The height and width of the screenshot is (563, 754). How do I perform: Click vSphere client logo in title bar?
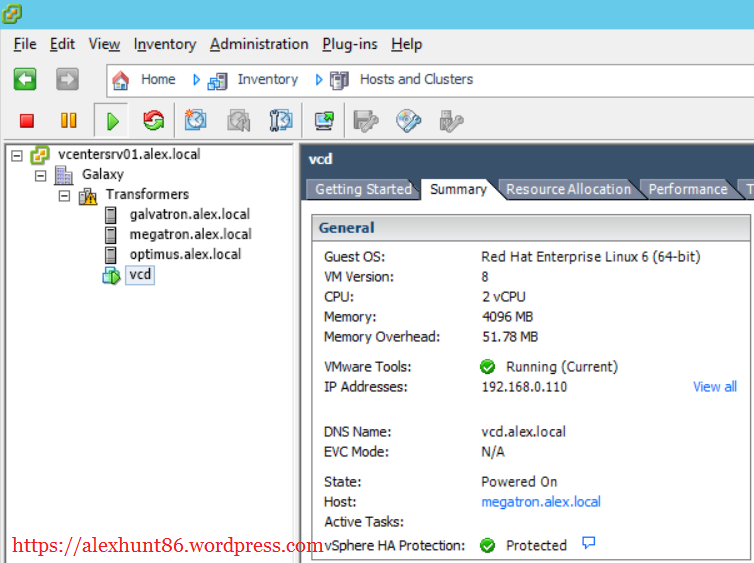(x=12, y=13)
